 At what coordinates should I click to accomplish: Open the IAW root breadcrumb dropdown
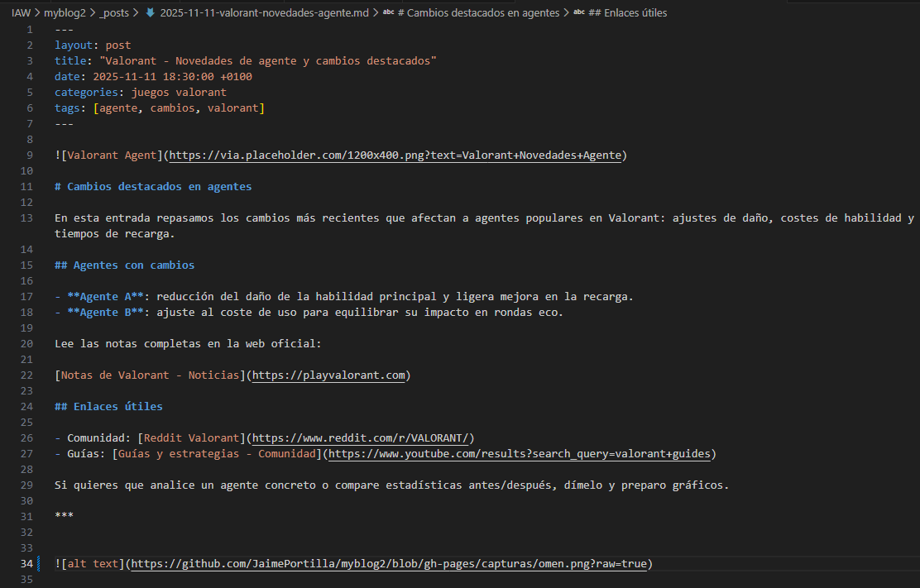coord(19,12)
